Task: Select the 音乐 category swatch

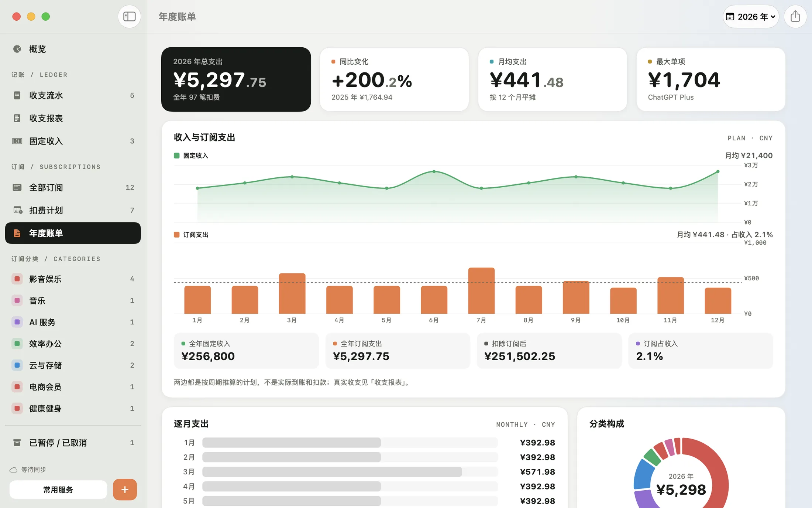Action: click(17, 300)
